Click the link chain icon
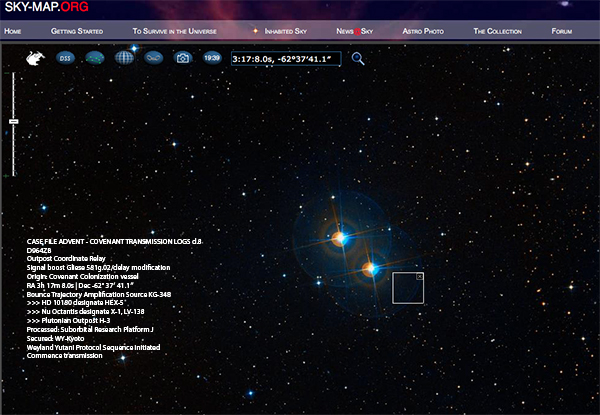 [154, 58]
